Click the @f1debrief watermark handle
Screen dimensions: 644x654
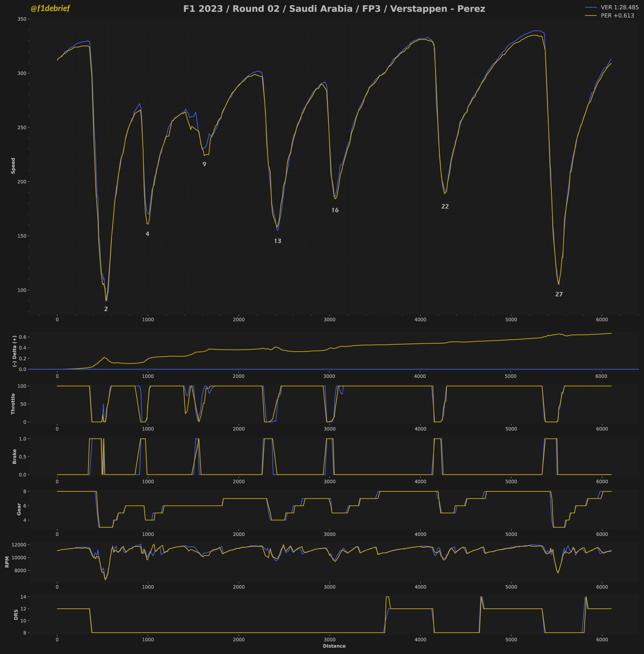coord(50,9)
